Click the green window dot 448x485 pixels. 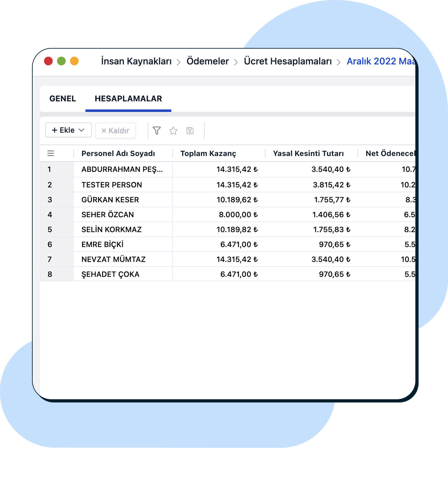61,61
